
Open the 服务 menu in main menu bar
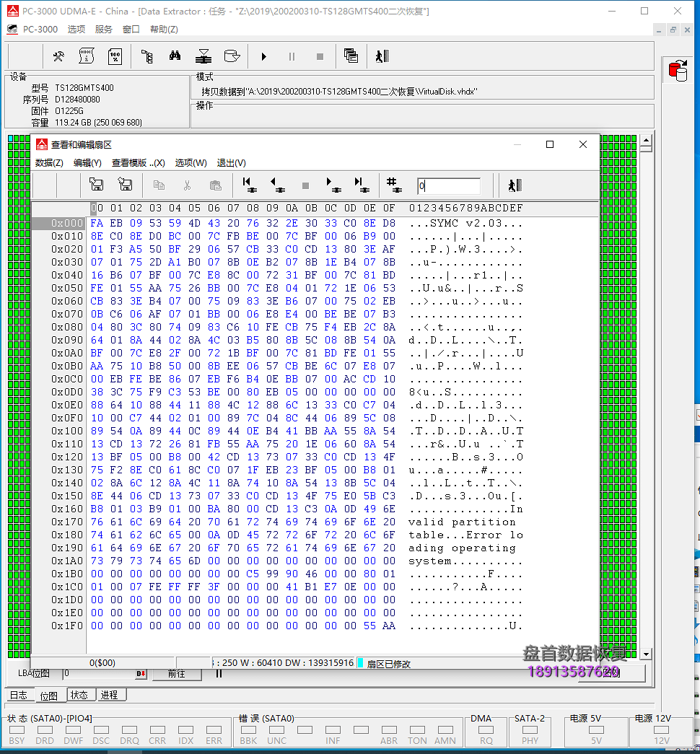[x=103, y=30]
